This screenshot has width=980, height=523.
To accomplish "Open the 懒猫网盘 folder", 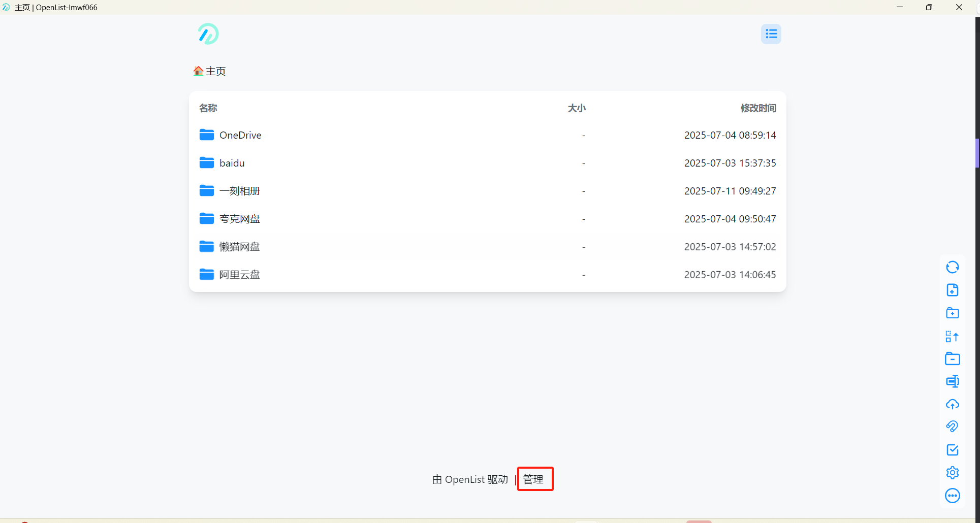I will (x=488, y=247).
